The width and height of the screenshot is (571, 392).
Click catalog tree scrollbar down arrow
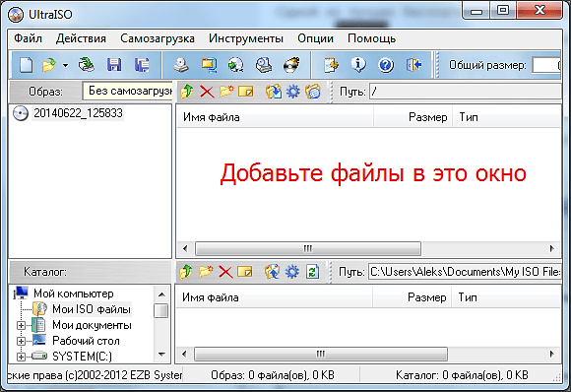click(x=161, y=355)
